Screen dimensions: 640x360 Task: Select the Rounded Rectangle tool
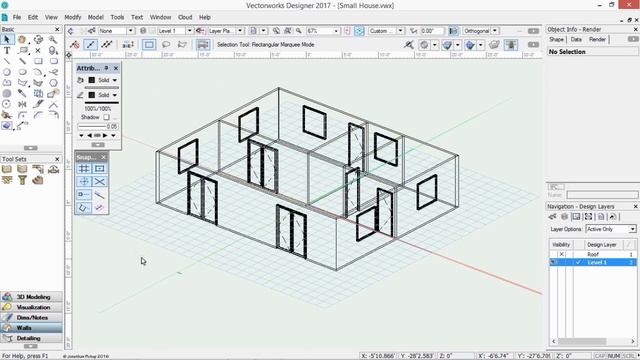click(53, 61)
